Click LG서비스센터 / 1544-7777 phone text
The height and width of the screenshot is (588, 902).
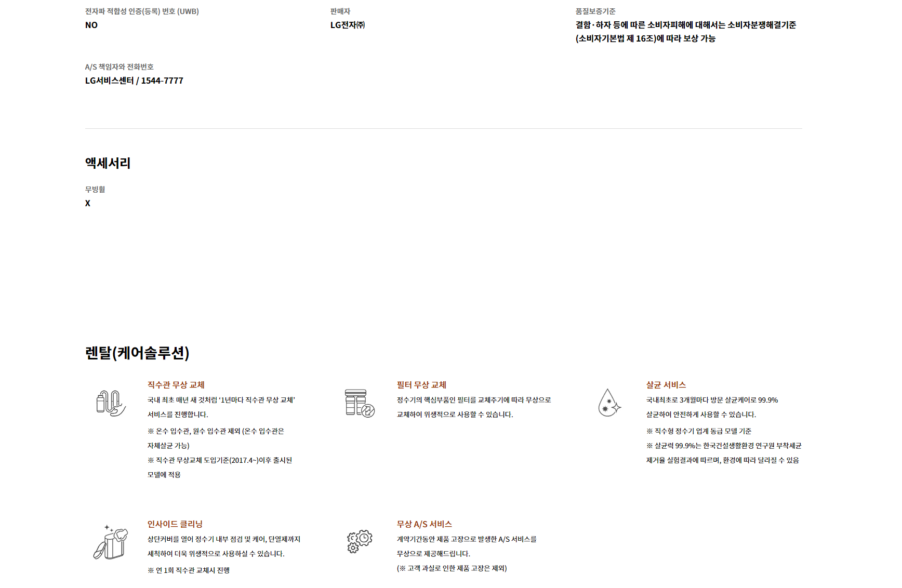(x=134, y=81)
